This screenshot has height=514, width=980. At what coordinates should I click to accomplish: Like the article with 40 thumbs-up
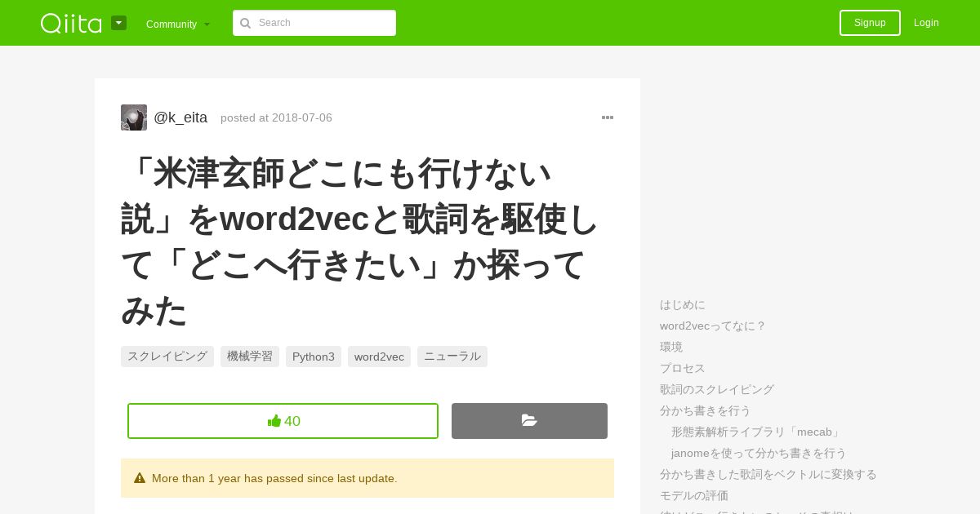pos(283,421)
